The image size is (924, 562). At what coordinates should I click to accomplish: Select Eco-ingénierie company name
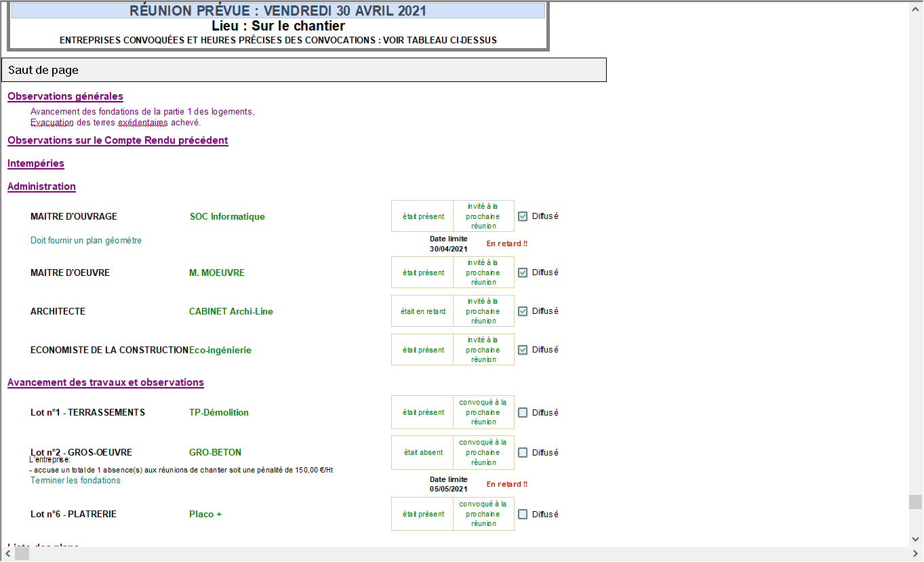pyautogui.click(x=220, y=350)
